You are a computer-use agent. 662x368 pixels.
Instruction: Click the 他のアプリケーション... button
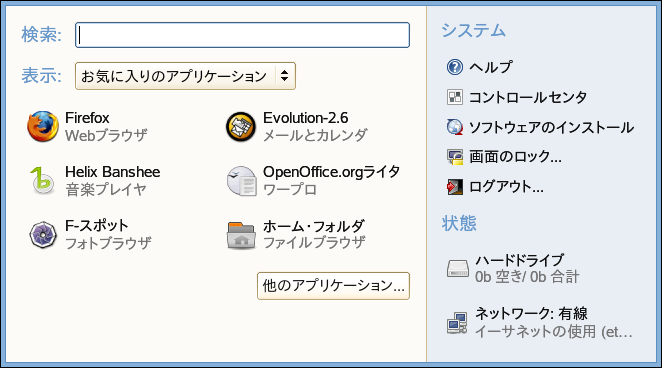[334, 286]
